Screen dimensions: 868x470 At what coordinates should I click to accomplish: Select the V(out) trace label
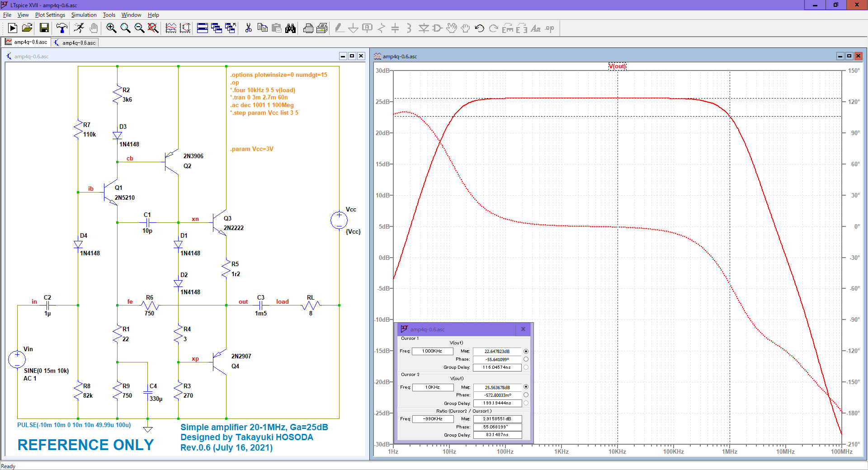click(x=618, y=66)
